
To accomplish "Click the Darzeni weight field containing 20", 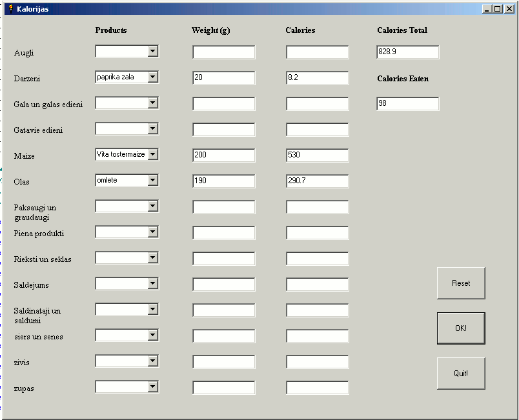I will pos(223,78).
